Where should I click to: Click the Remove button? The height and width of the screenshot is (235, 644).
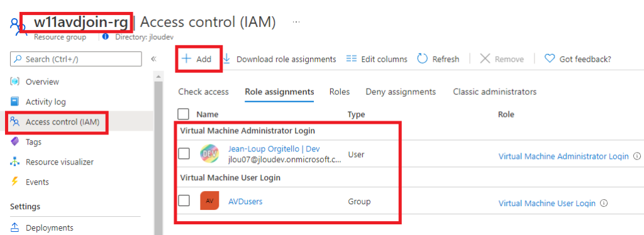tap(502, 59)
